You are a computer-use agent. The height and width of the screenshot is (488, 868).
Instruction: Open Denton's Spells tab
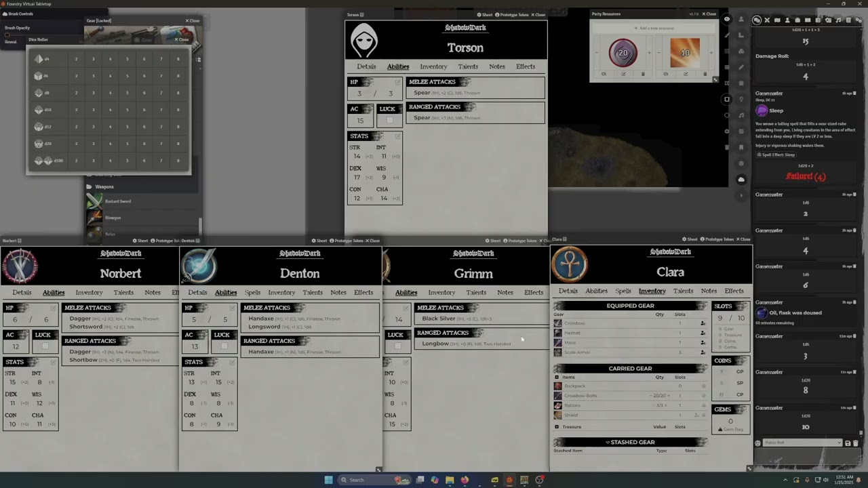coord(252,293)
